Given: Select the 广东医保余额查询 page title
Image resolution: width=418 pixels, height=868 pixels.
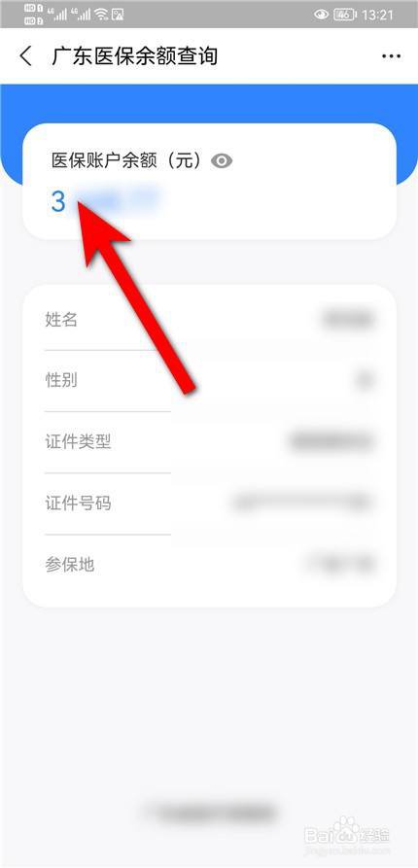Looking at the screenshot, I should 134,56.
